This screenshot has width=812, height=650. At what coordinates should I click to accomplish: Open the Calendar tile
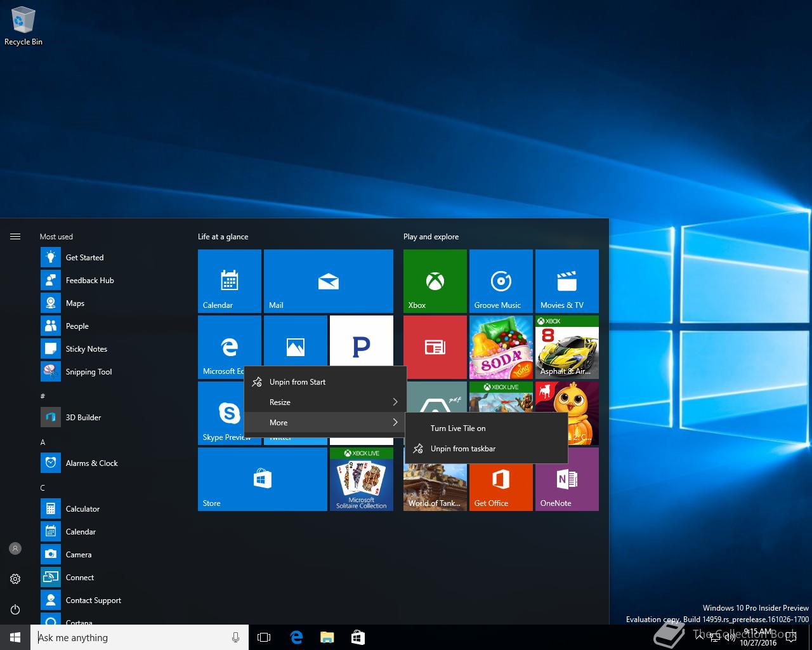point(230,281)
